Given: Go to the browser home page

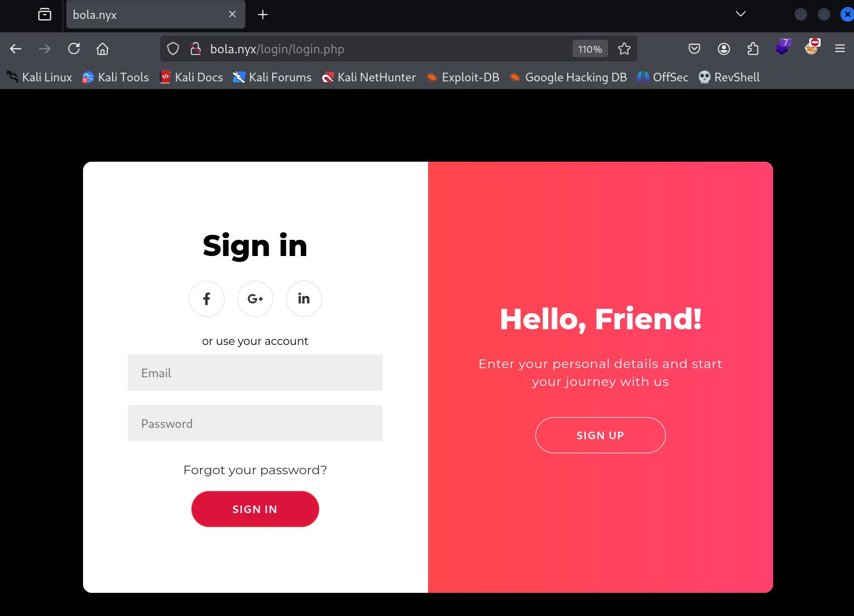Looking at the screenshot, I should tap(102, 49).
